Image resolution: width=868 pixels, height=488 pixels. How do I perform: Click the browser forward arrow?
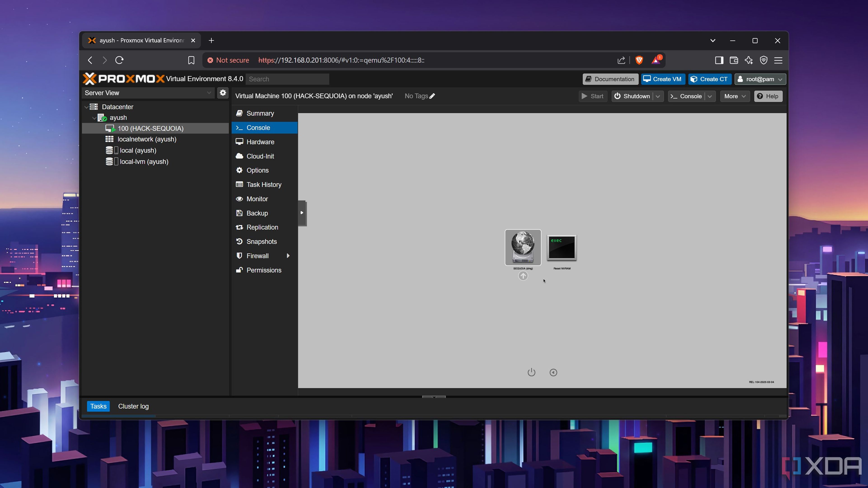[x=105, y=60]
